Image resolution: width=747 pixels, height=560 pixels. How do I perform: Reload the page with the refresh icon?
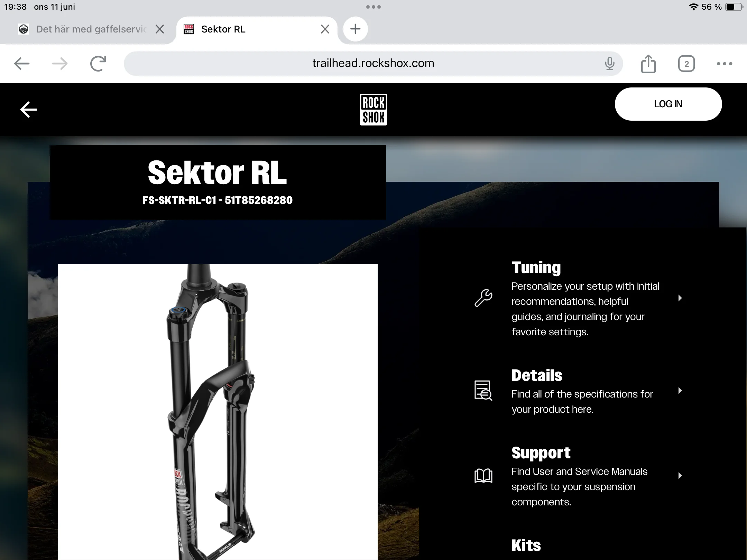tap(98, 64)
